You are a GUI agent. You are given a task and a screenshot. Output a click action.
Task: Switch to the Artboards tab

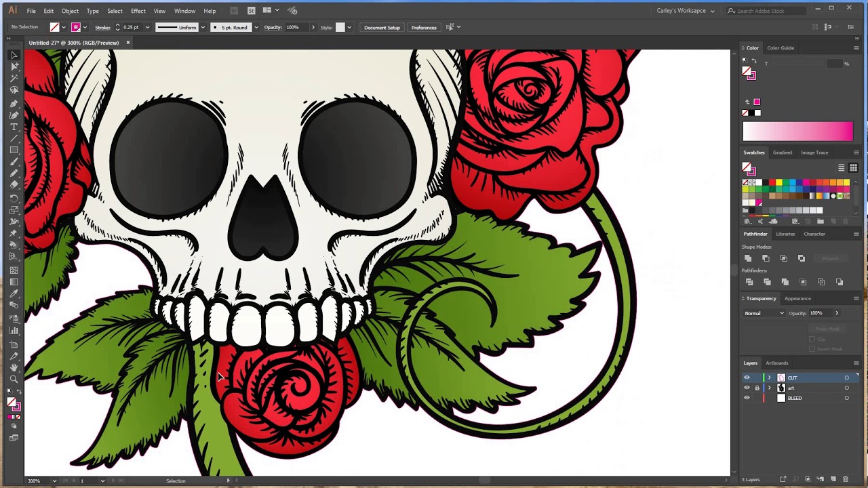(x=776, y=363)
